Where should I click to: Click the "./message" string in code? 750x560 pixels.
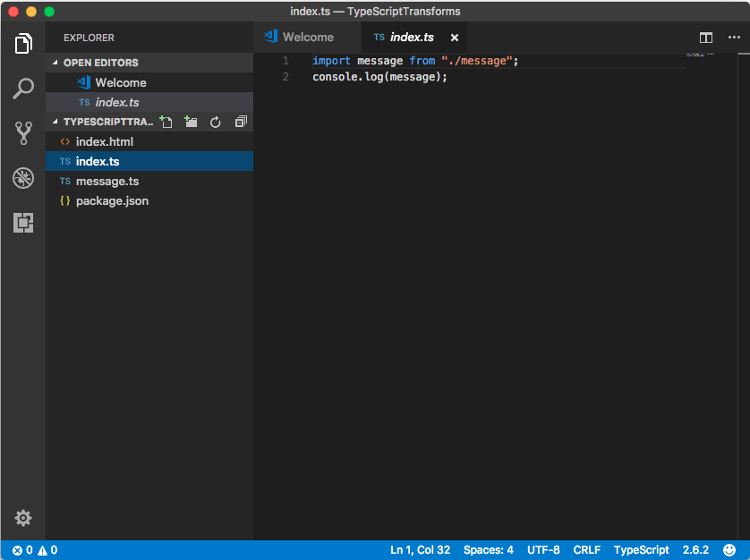(x=477, y=61)
